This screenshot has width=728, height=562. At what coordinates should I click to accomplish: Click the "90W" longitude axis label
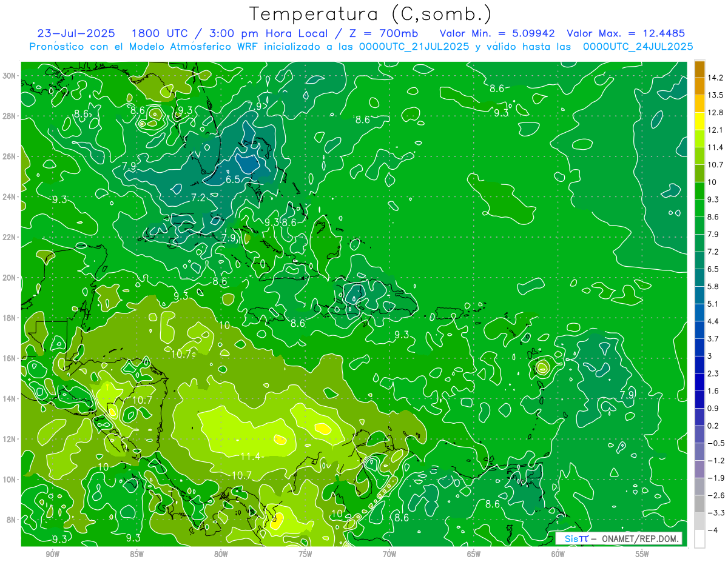pyautogui.click(x=52, y=555)
